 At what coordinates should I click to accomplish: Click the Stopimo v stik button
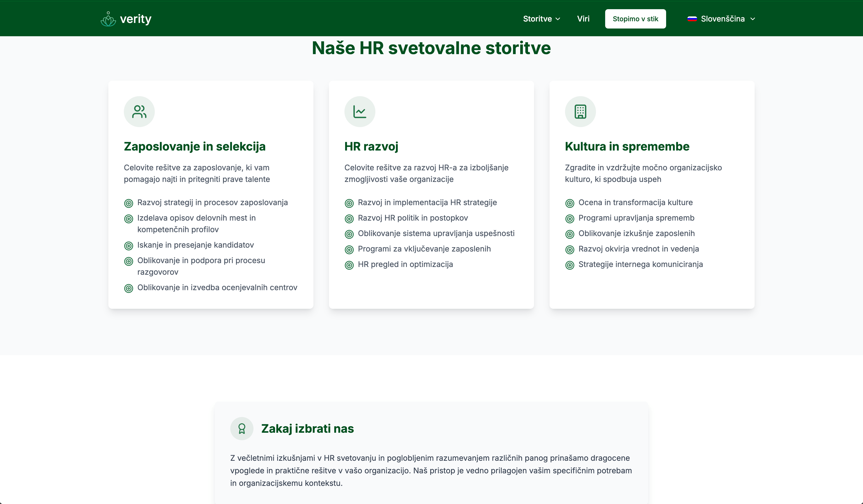click(x=635, y=19)
